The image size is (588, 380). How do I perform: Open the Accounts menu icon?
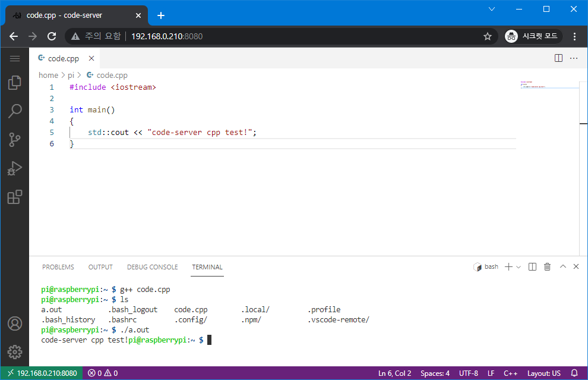click(x=15, y=324)
